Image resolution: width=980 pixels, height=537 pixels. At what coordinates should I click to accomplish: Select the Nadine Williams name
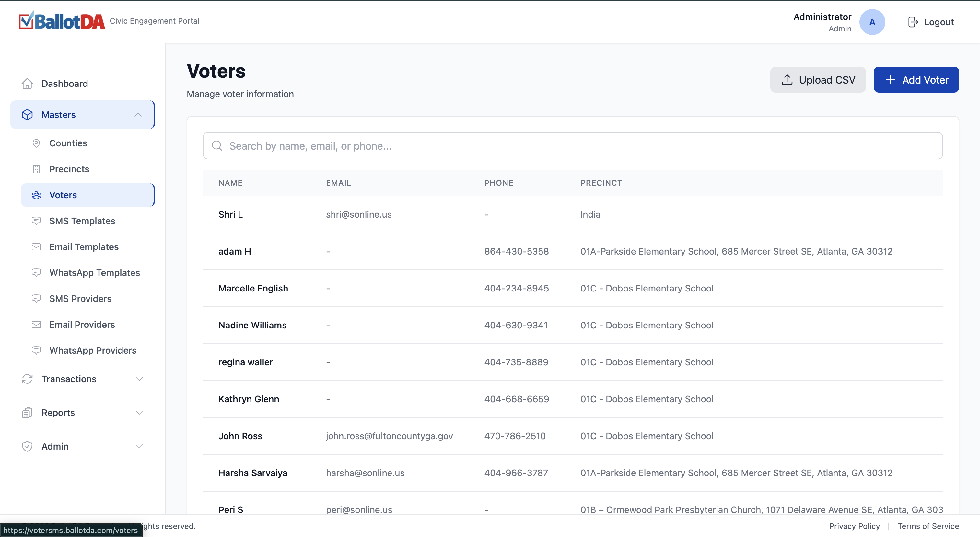click(252, 325)
